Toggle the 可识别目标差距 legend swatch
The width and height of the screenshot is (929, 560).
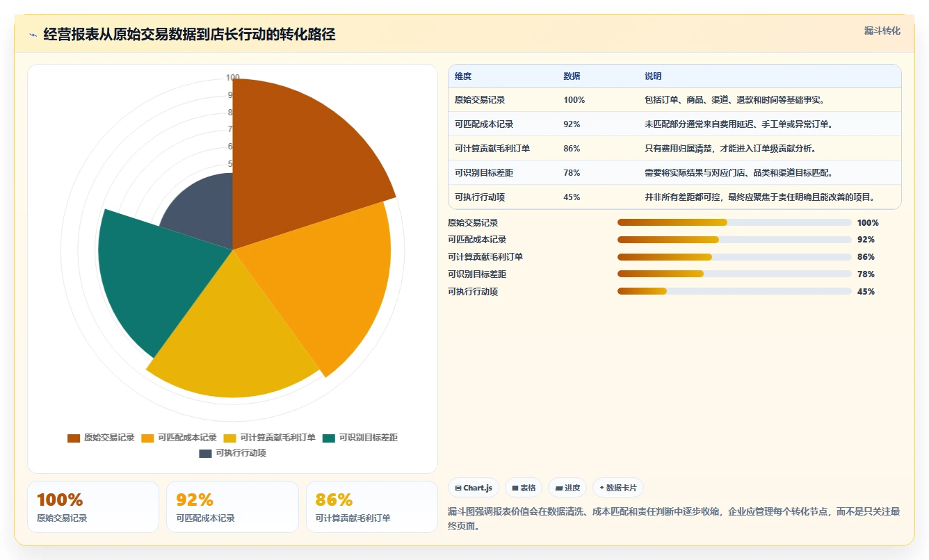329,438
